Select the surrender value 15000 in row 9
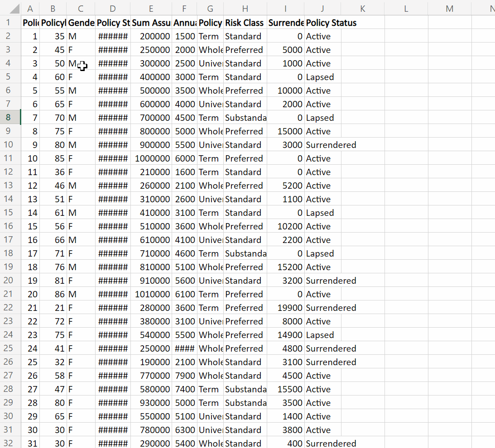495x448 pixels. [x=285, y=131]
